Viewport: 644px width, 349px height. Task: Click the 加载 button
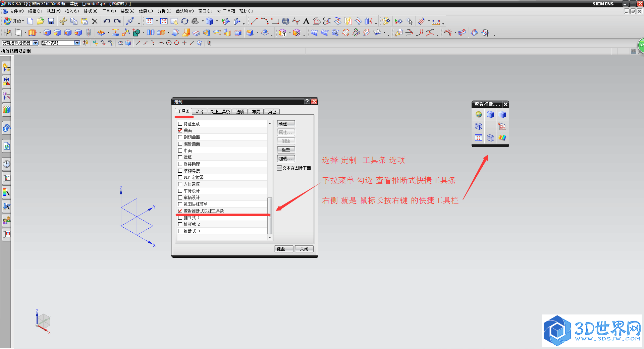tap(286, 159)
